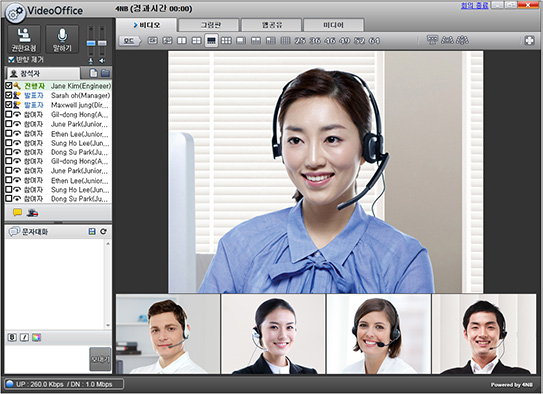Select the main video of woman in blue
The image size is (543, 394).
tap(326, 172)
